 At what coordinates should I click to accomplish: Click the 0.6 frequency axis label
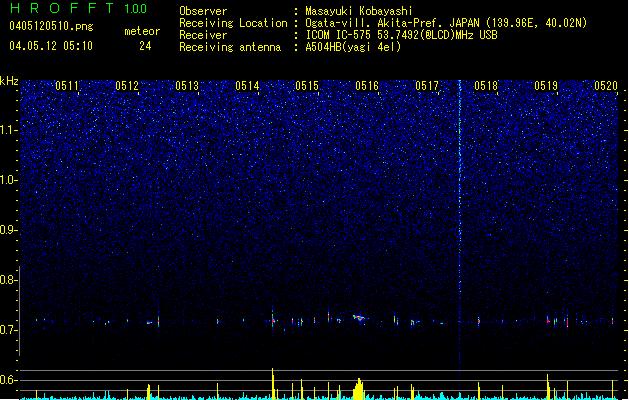pos(8,380)
